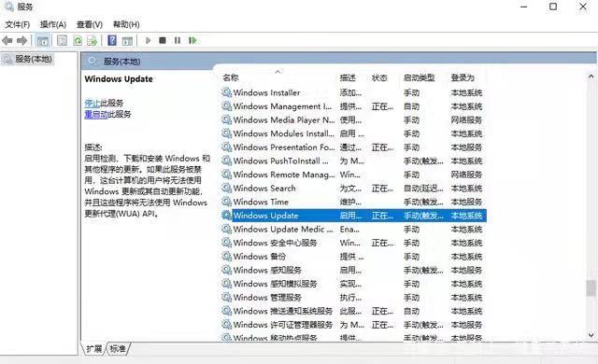Click the Export list toolbar icon
The height and width of the screenshot is (364, 598).
[x=92, y=40]
